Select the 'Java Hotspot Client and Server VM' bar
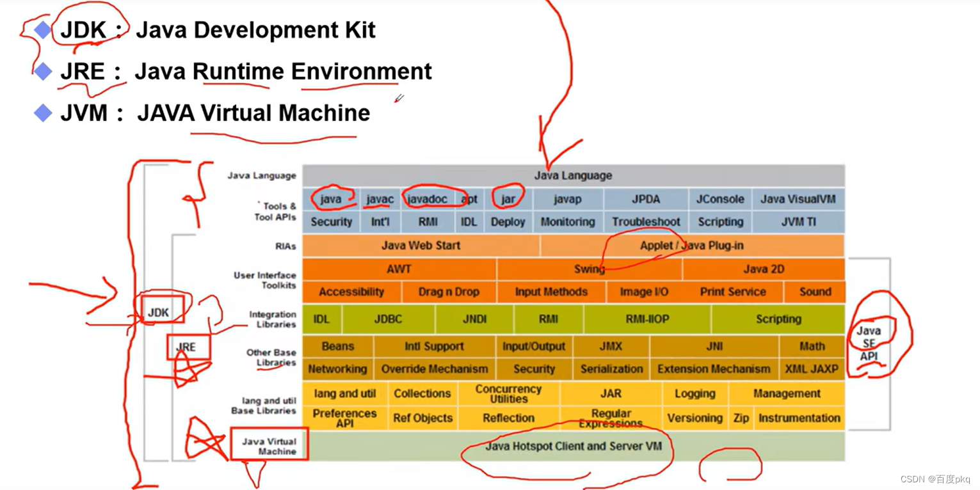 coord(573,446)
